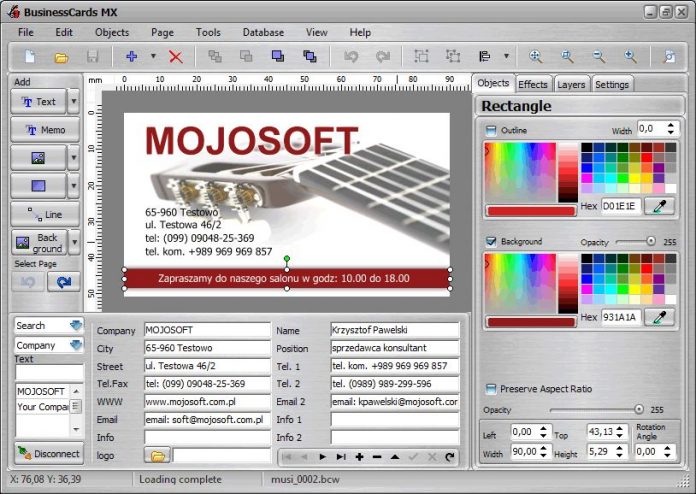Click the Undo toolbar icon

[351, 56]
